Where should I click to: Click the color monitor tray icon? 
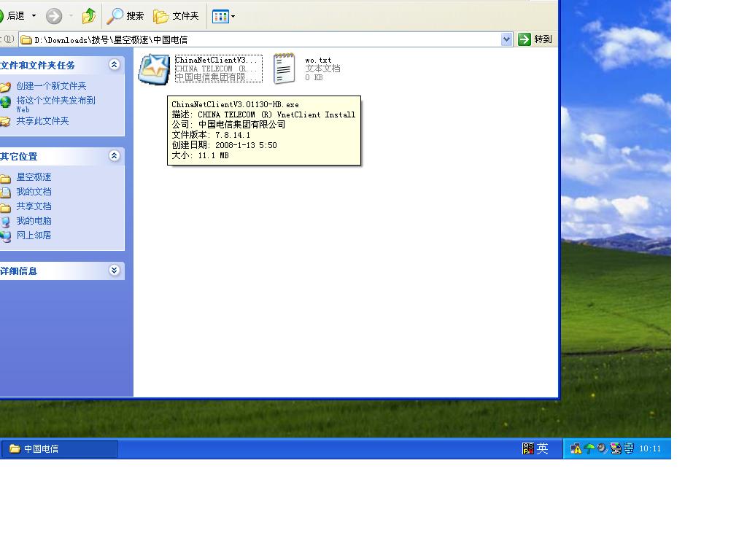click(616, 448)
